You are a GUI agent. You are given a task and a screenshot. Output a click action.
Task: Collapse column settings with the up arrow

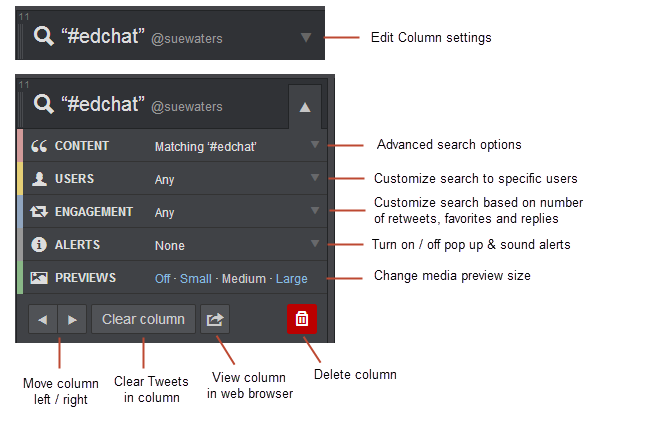click(306, 106)
